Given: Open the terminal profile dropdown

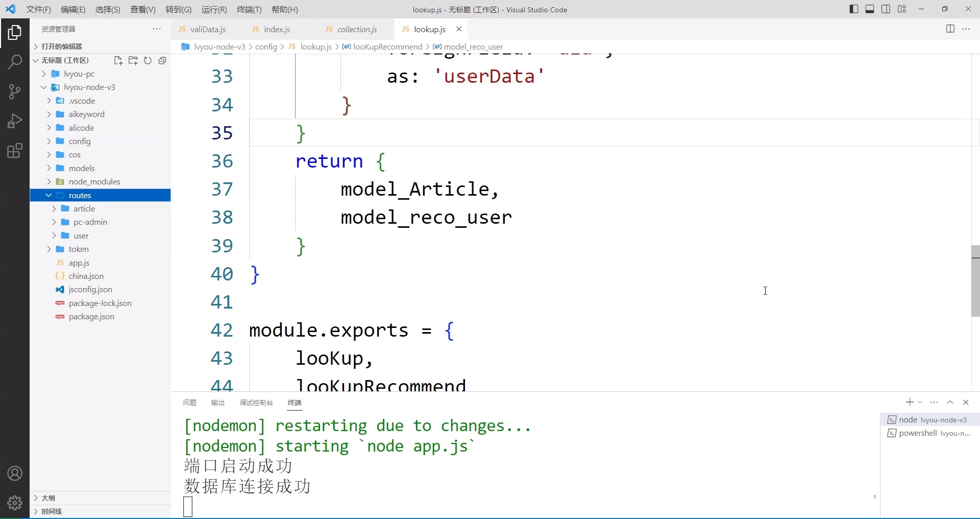Looking at the screenshot, I should [x=919, y=402].
